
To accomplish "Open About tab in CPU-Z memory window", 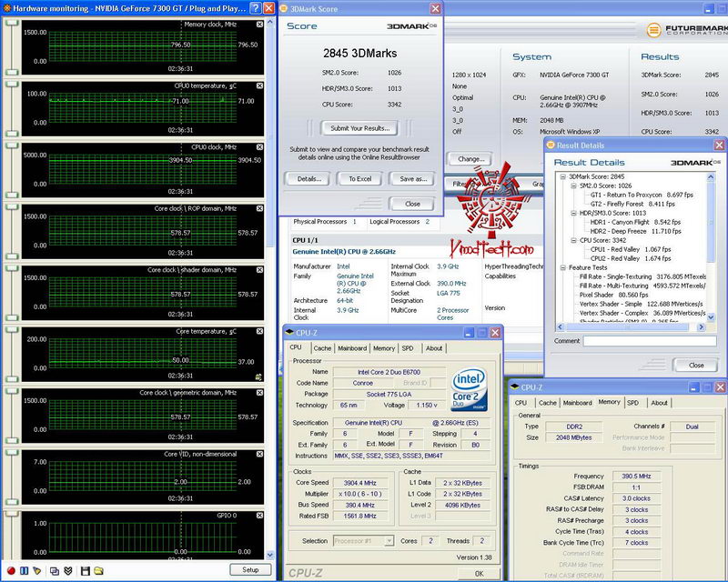I will tap(659, 403).
